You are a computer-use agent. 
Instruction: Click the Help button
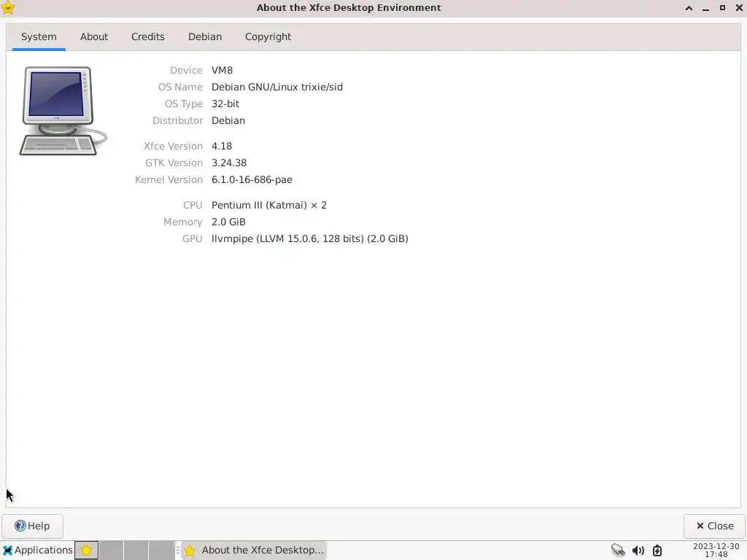pos(32,526)
